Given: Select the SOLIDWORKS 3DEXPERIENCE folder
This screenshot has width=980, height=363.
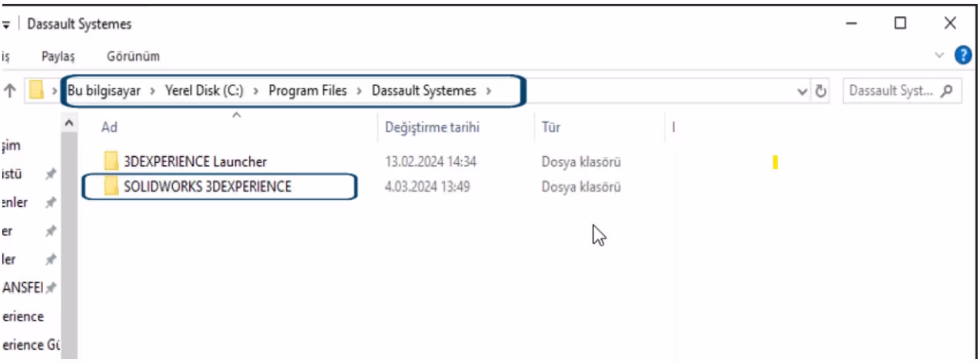Looking at the screenshot, I should click(x=208, y=186).
